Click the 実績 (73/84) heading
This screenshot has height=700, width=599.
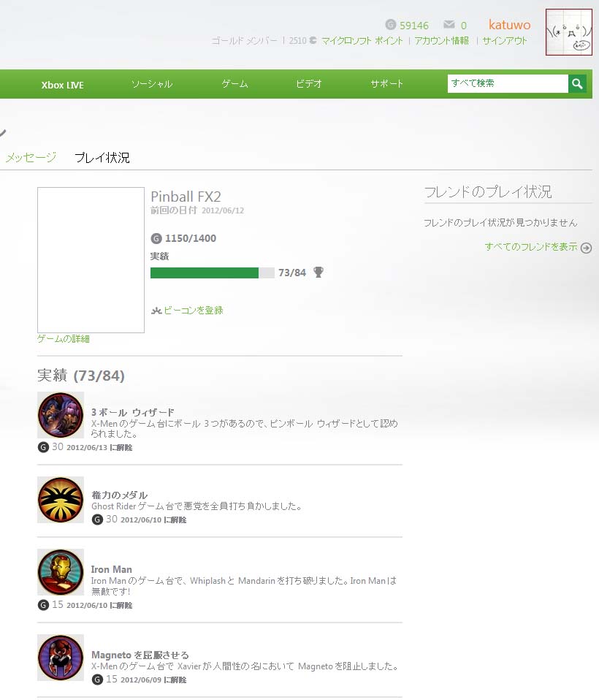[x=81, y=376]
